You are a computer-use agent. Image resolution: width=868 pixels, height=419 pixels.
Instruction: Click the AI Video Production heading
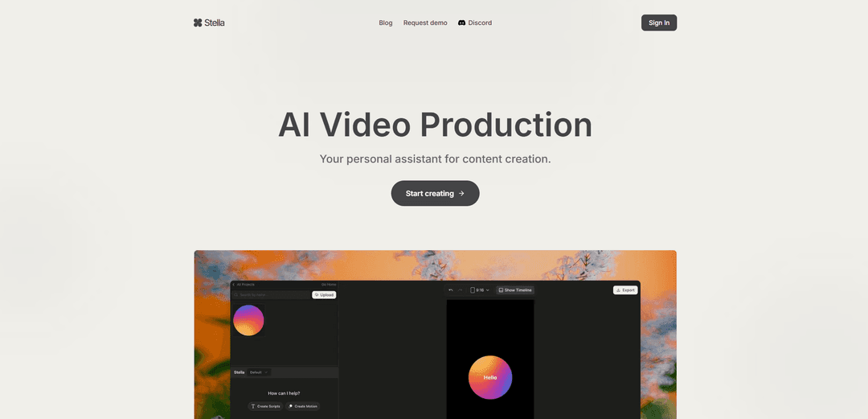435,125
